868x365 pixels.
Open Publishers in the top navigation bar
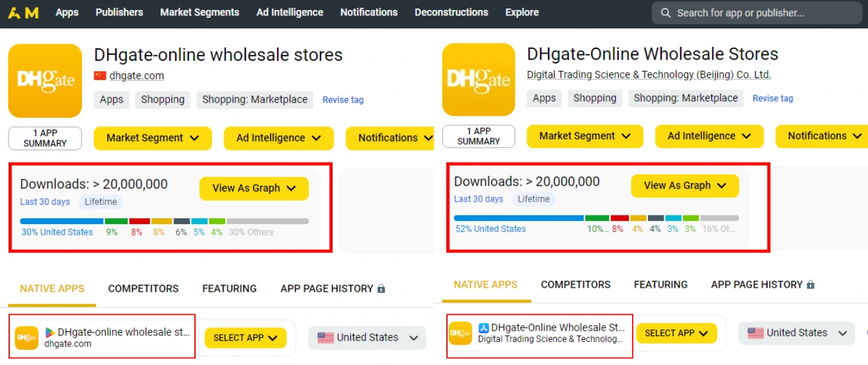coord(119,13)
